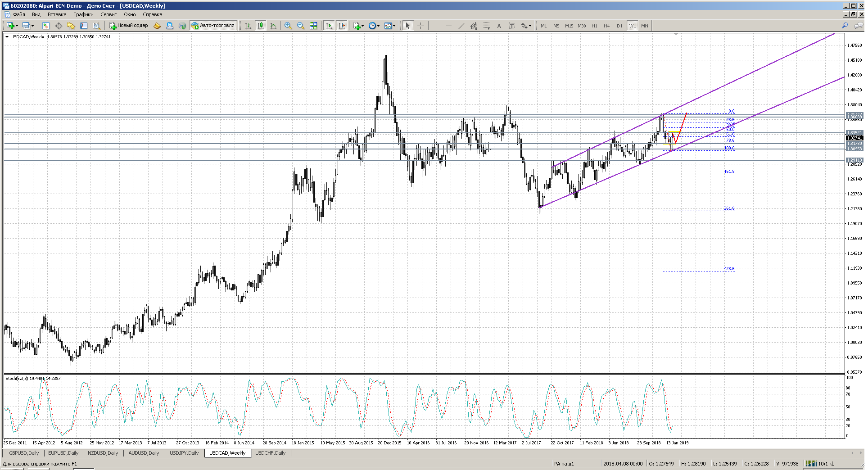Select the vertical line tool

point(436,26)
